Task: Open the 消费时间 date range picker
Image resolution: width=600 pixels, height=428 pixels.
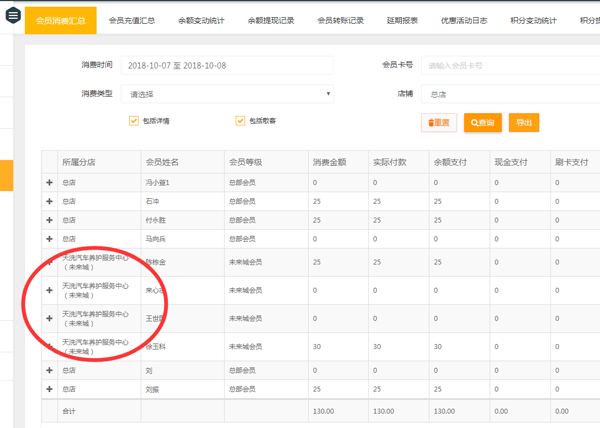Action: (227, 65)
